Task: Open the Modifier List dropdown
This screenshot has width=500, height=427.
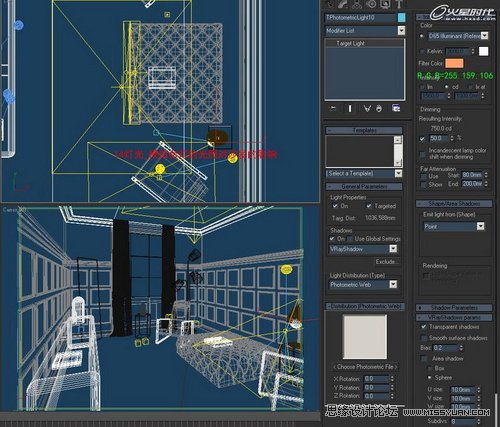Action: (401, 31)
